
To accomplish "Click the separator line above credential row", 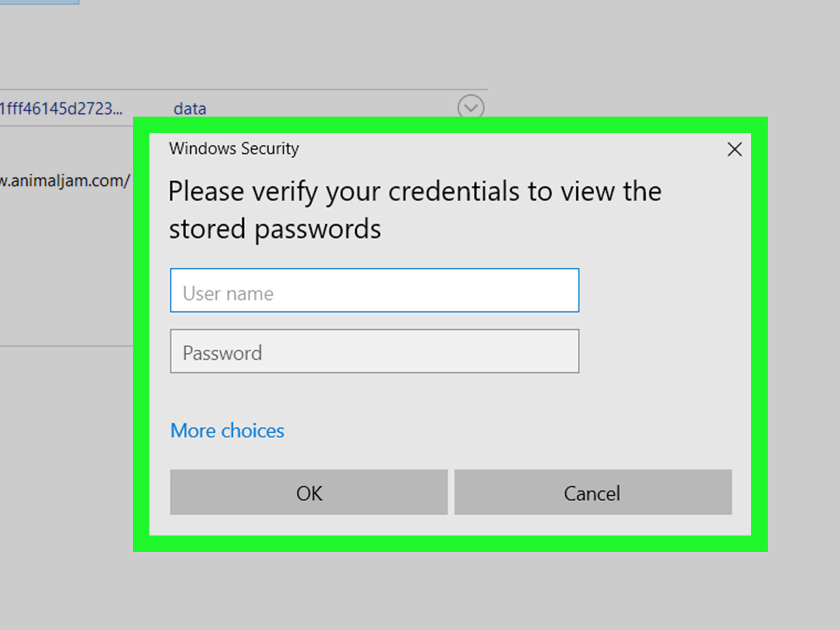I will coord(243,90).
